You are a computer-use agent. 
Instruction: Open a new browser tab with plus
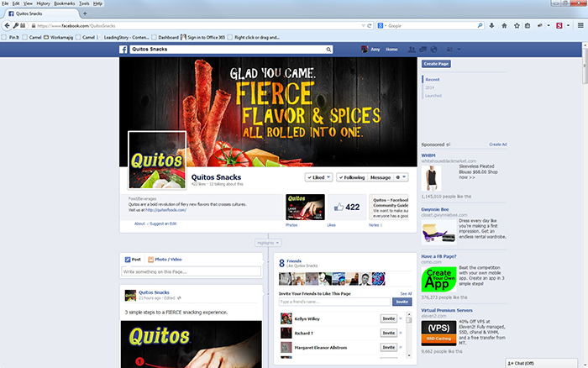click(85, 13)
